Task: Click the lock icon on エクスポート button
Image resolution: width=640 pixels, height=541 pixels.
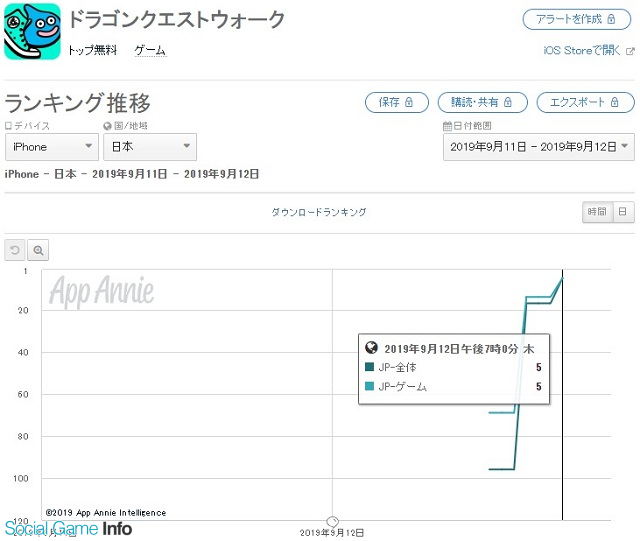Action: (x=614, y=102)
